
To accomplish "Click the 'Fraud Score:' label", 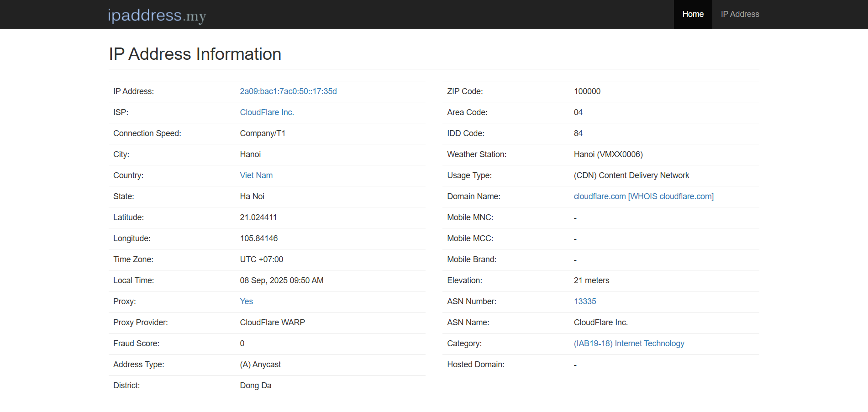I will click(x=136, y=343).
